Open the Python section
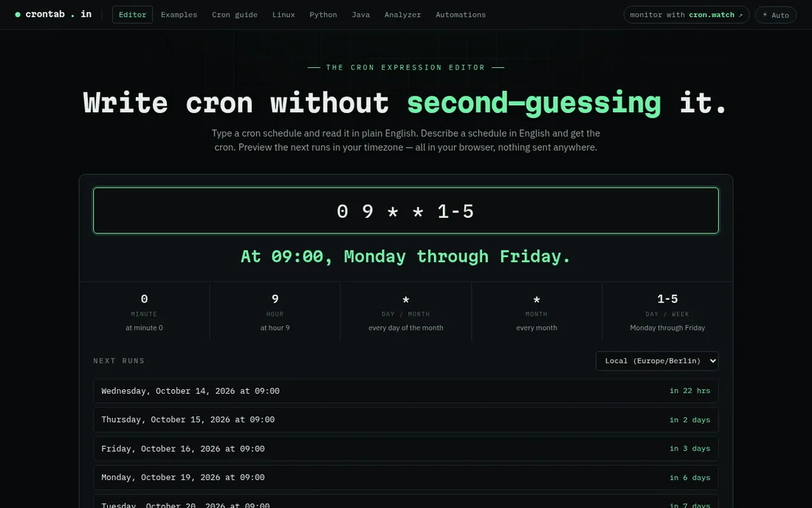This screenshot has width=812, height=508. [323, 15]
